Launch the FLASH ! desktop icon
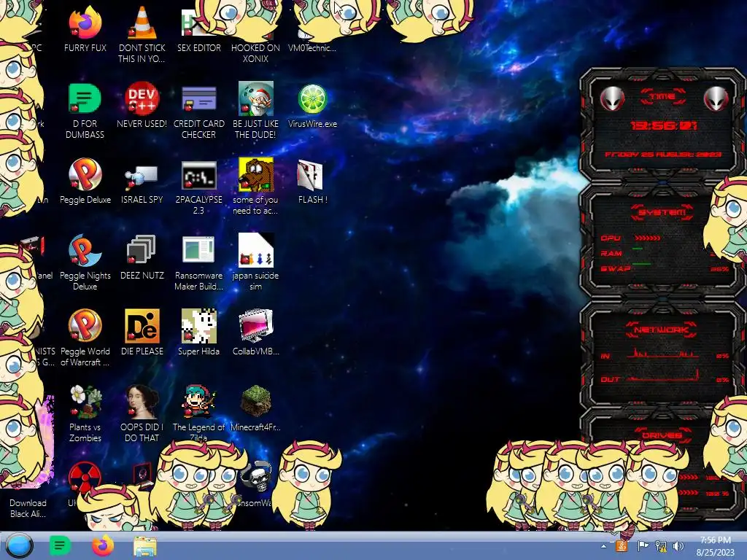Viewport: 747px width, 560px height. click(x=310, y=174)
